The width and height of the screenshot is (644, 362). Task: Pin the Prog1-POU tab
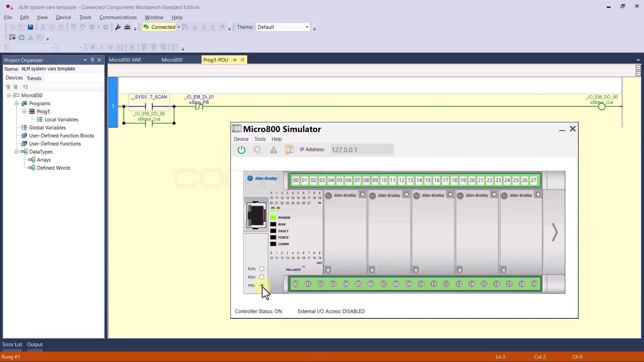(235, 60)
